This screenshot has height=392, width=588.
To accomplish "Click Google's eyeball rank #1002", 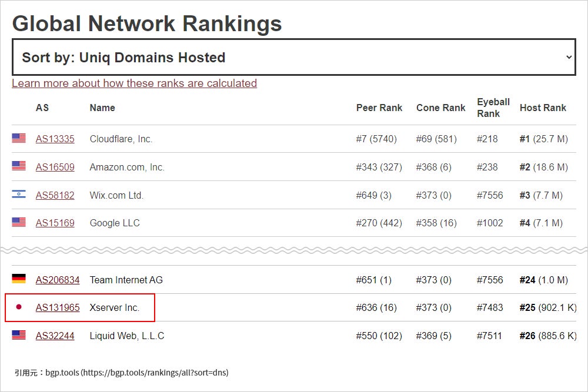I will click(490, 223).
